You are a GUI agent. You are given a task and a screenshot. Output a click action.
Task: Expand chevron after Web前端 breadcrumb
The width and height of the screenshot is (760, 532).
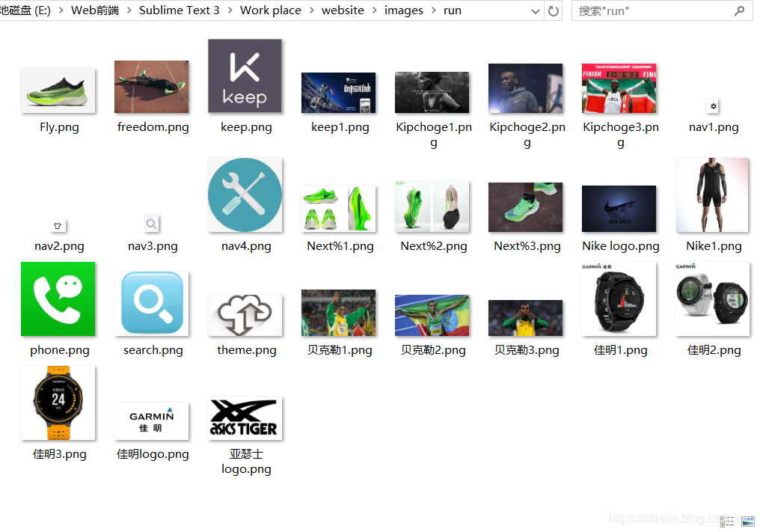(x=129, y=10)
